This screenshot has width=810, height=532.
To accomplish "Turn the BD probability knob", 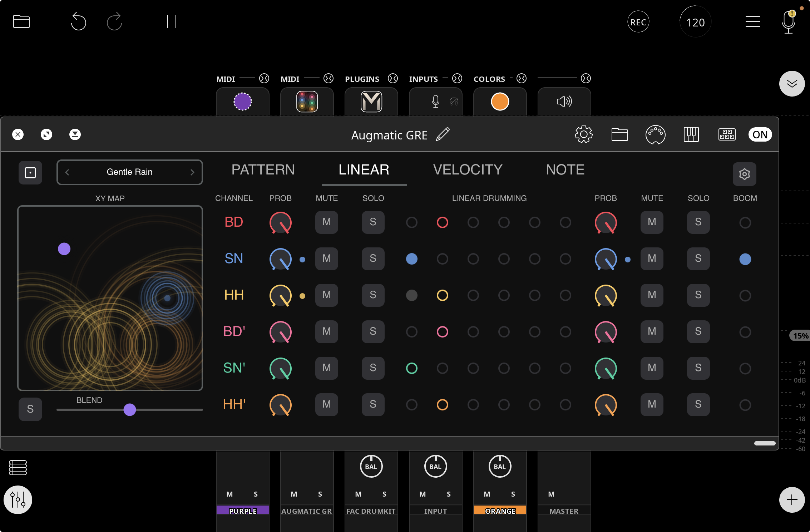I will coord(280,222).
